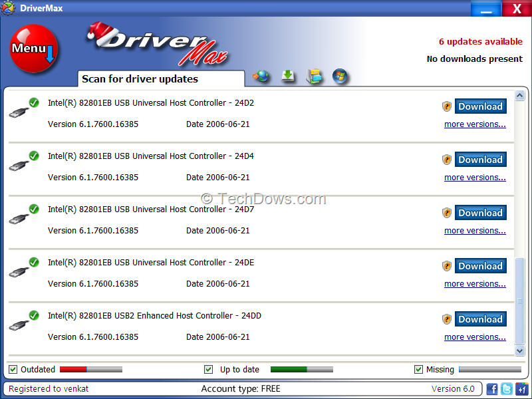Click the driver backup folder icon

[314, 76]
